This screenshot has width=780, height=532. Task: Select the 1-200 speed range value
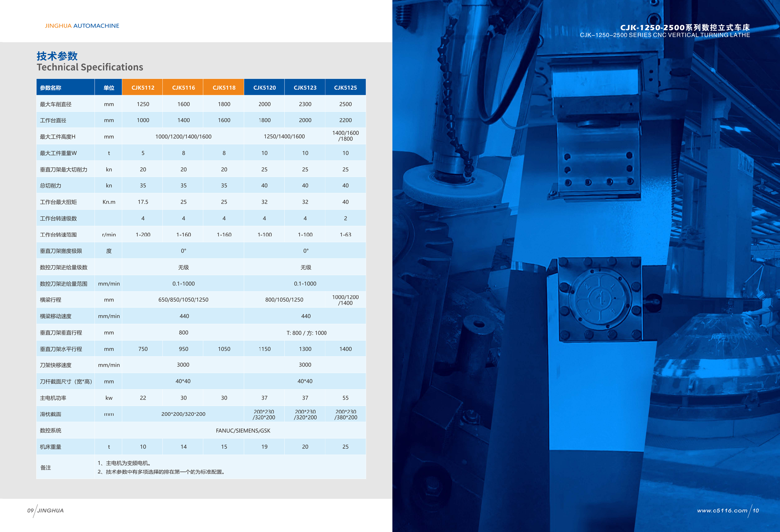coord(143,235)
